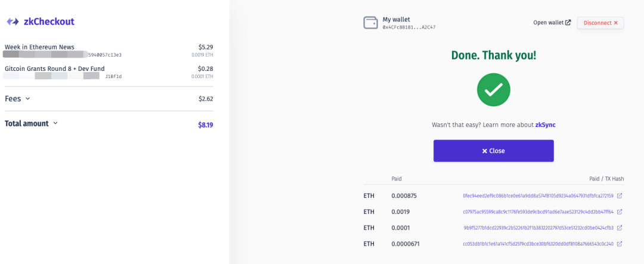Disconnect the wallet
Screen dimensions: 644x264
point(600,23)
